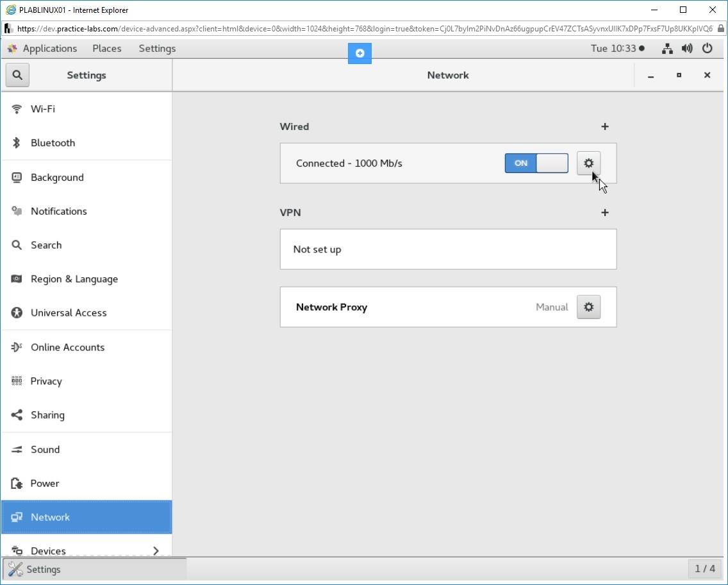
Task: Click the network status icon in top bar
Action: [x=667, y=48]
